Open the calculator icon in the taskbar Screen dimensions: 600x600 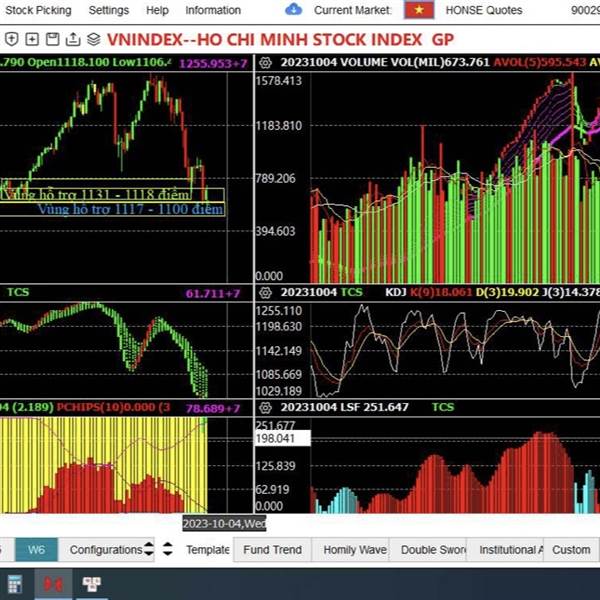point(15,584)
